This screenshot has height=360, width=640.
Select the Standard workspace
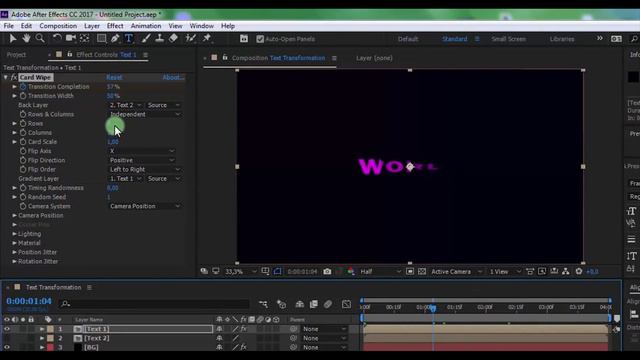pyautogui.click(x=454, y=39)
